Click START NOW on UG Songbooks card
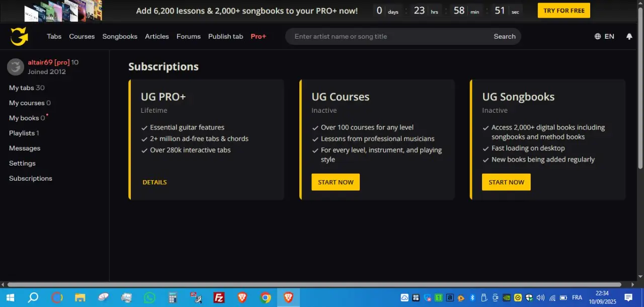 coord(506,182)
